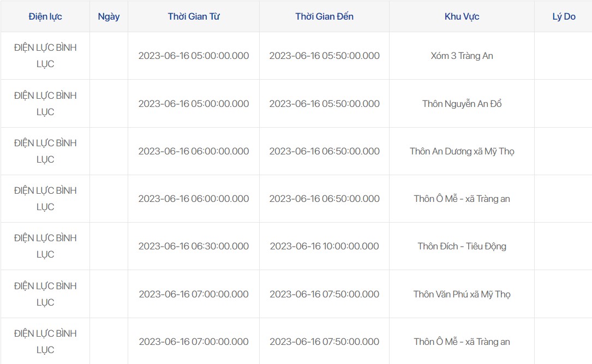Click end time of Thôn An Dương row

[324, 151]
